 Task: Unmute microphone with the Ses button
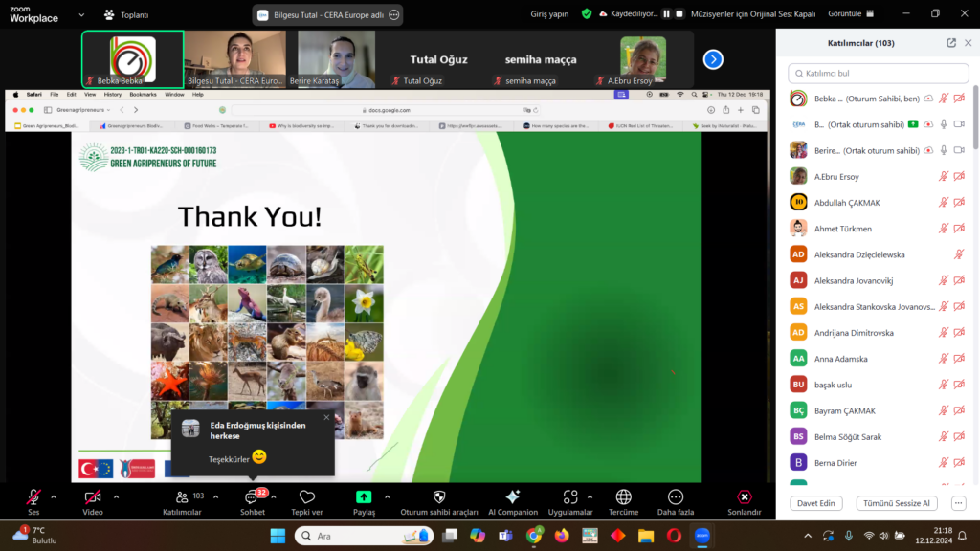[x=33, y=497]
